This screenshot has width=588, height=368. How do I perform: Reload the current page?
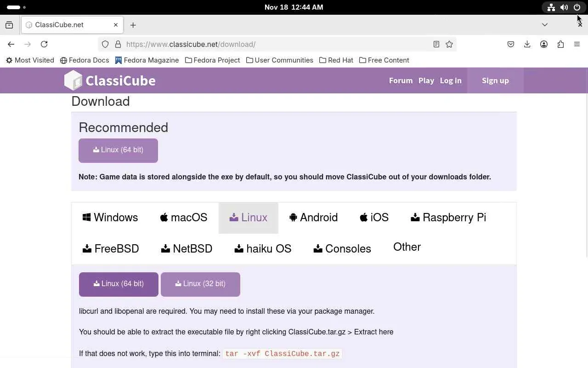tap(44, 44)
